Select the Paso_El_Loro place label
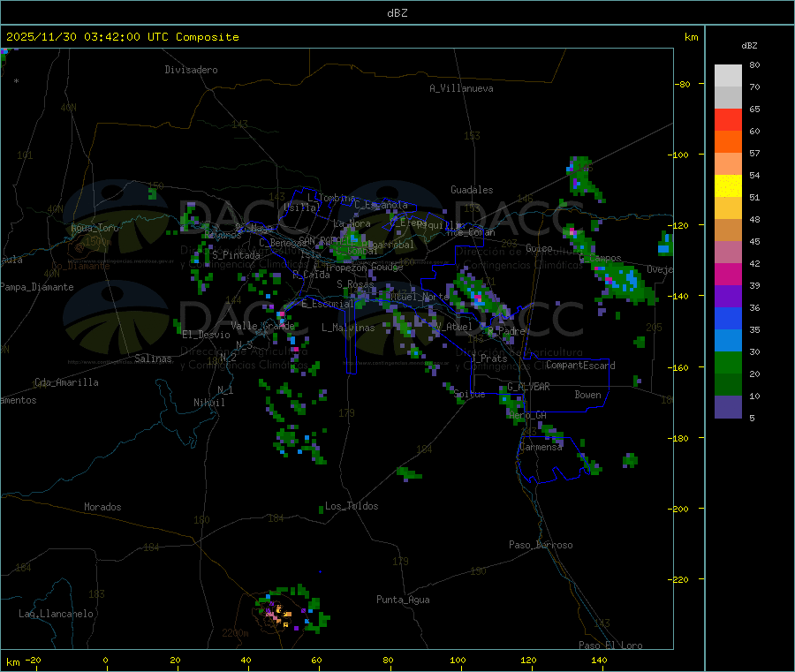 point(610,646)
